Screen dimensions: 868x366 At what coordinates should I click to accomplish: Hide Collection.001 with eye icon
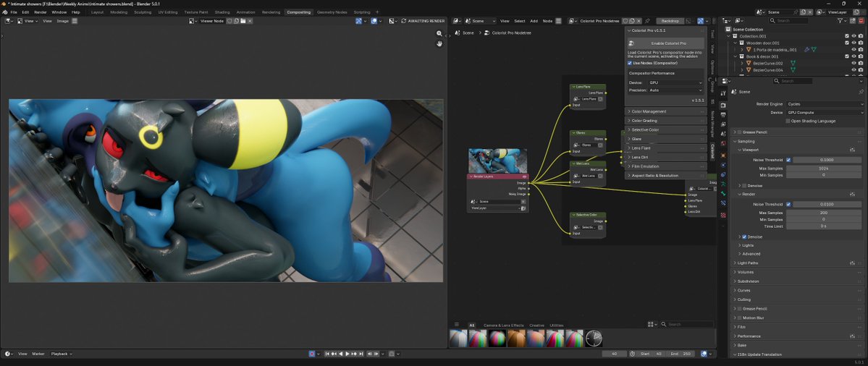854,36
